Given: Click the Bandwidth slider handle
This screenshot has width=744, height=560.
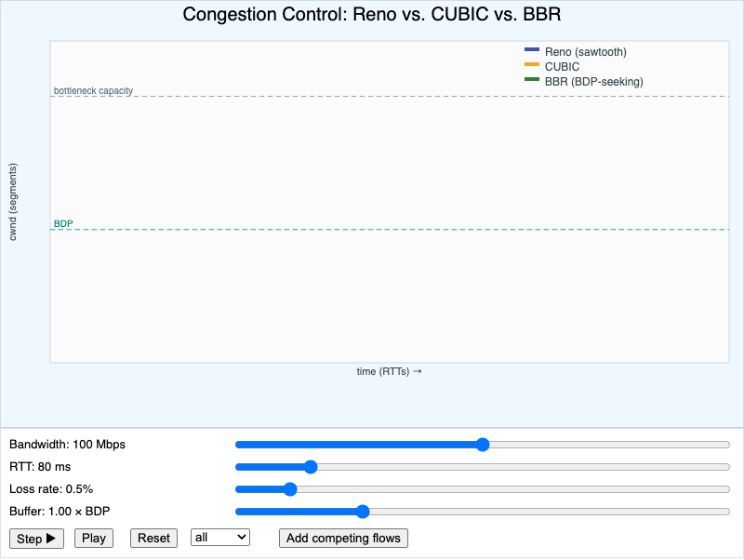Looking at the screenshot, I should point(483,445).
